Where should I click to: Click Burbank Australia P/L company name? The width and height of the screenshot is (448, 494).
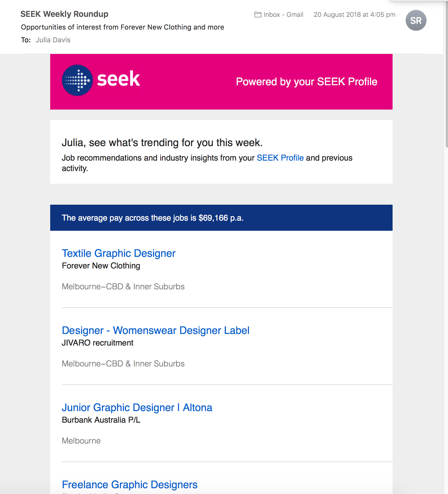[101, 420]
